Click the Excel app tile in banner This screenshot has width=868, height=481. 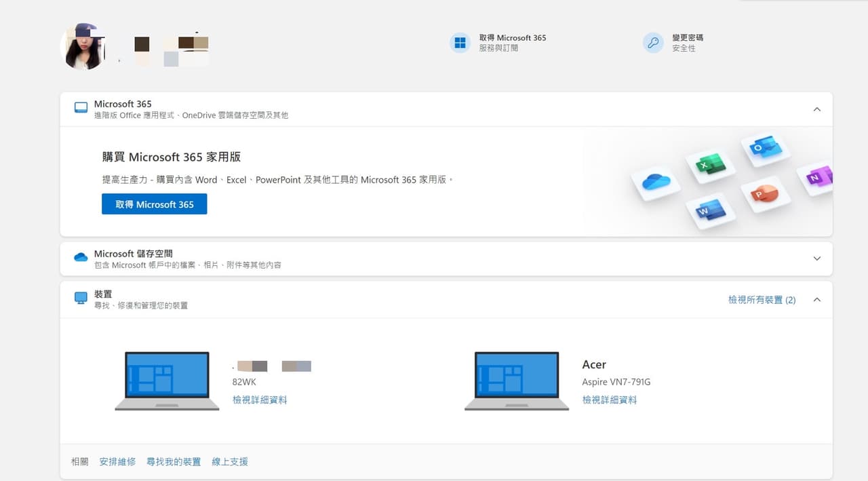(x=711, y=165)
